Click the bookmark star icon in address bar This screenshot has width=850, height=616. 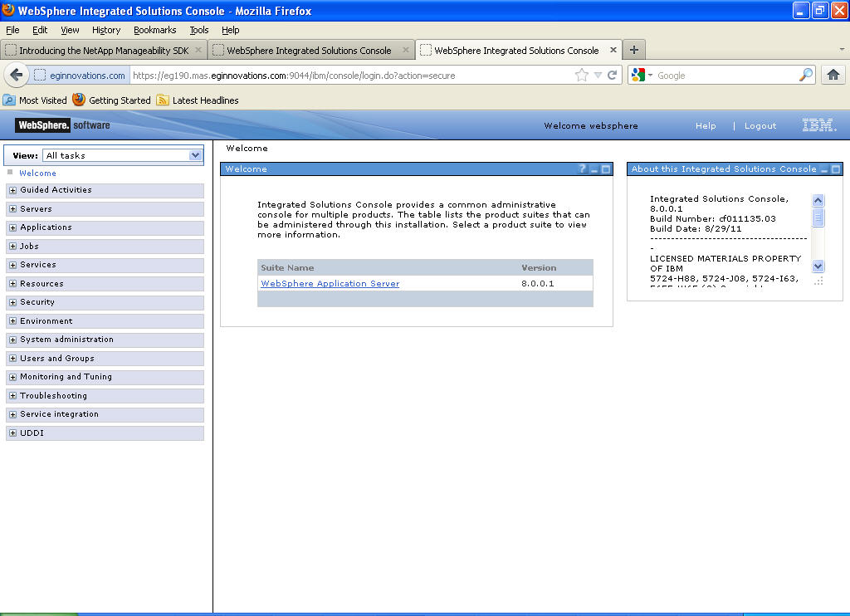coord(582,76)
